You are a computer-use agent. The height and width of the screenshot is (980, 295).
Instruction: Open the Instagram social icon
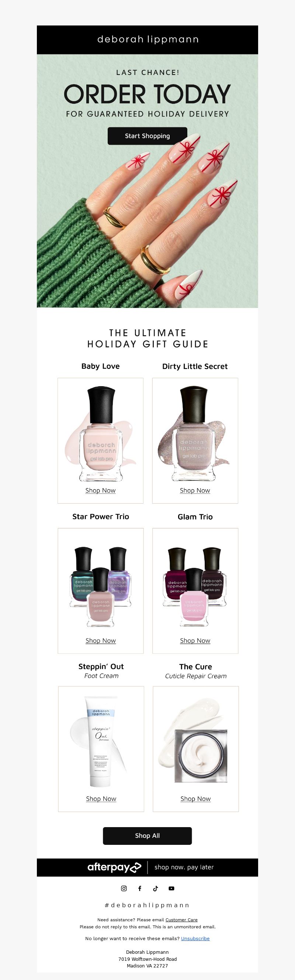pyautogui.click(x=124, y=888)
